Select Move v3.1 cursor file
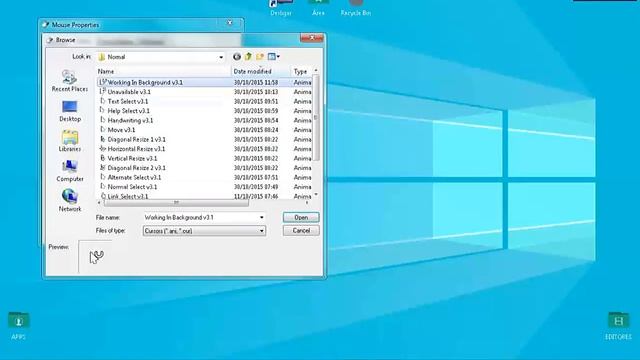This screenshot has height=360, width=640. click(x=121, y=130)
